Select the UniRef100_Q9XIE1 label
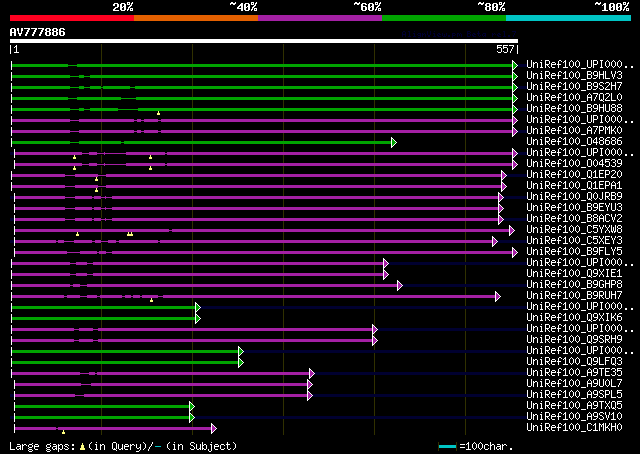Screen dimensions: 640x454 click(574, 273)
